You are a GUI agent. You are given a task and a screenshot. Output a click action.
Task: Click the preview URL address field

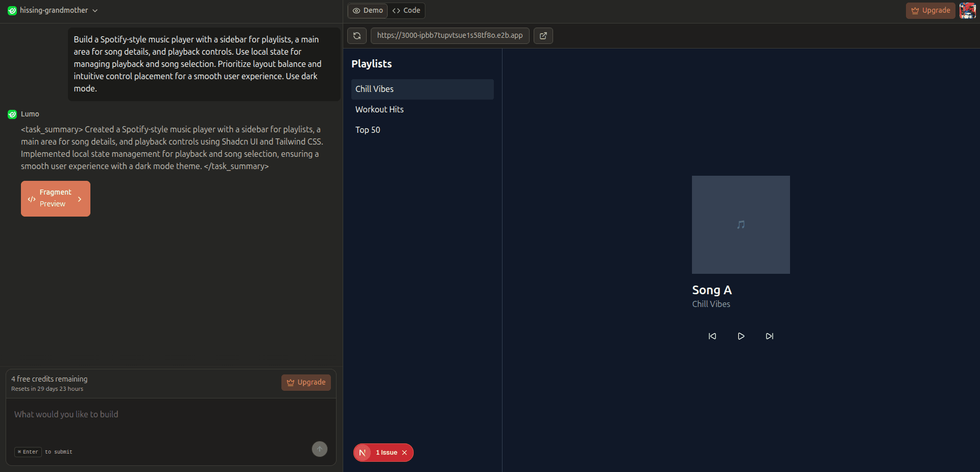point(449,35)
